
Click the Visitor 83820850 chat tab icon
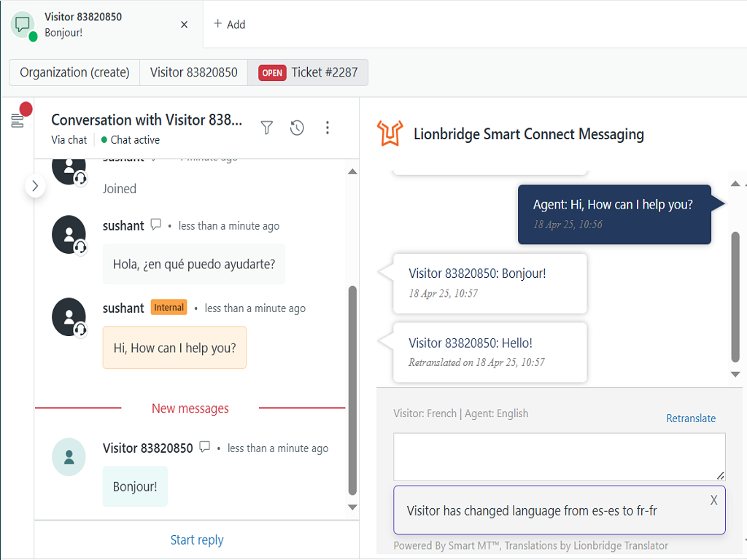(23, 24)
